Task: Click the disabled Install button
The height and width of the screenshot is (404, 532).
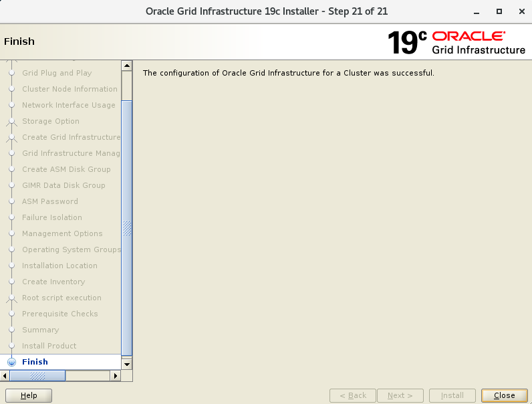Action: 452,395
